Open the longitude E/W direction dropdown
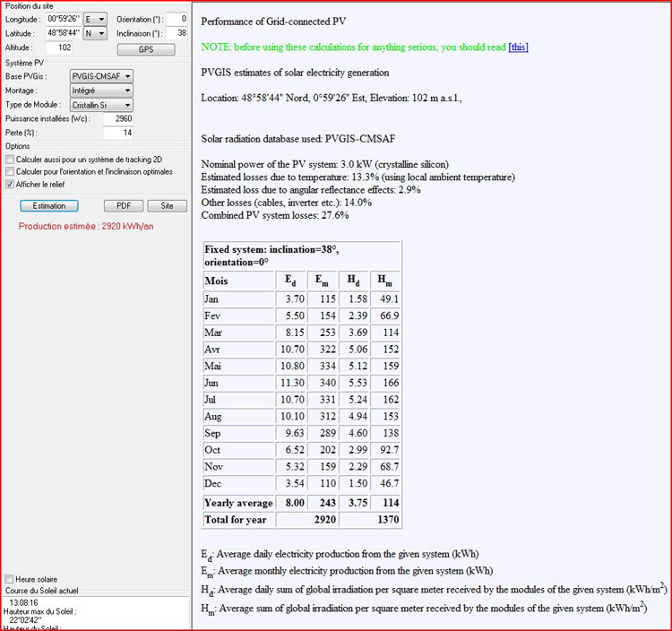 point(95,19)
